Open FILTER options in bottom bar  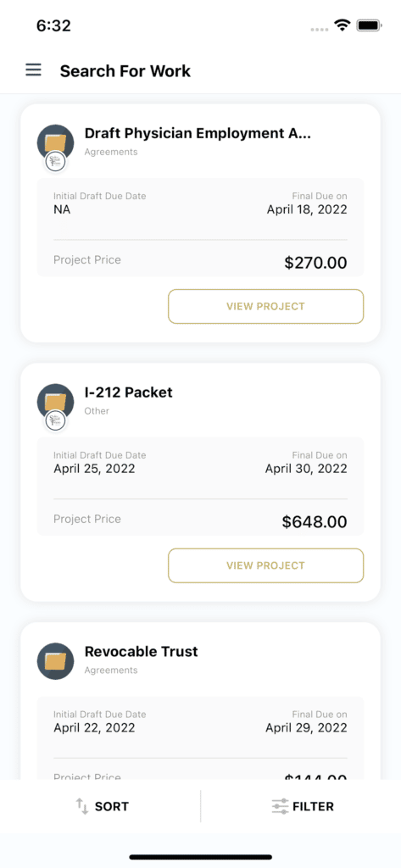tap(303, 807)
